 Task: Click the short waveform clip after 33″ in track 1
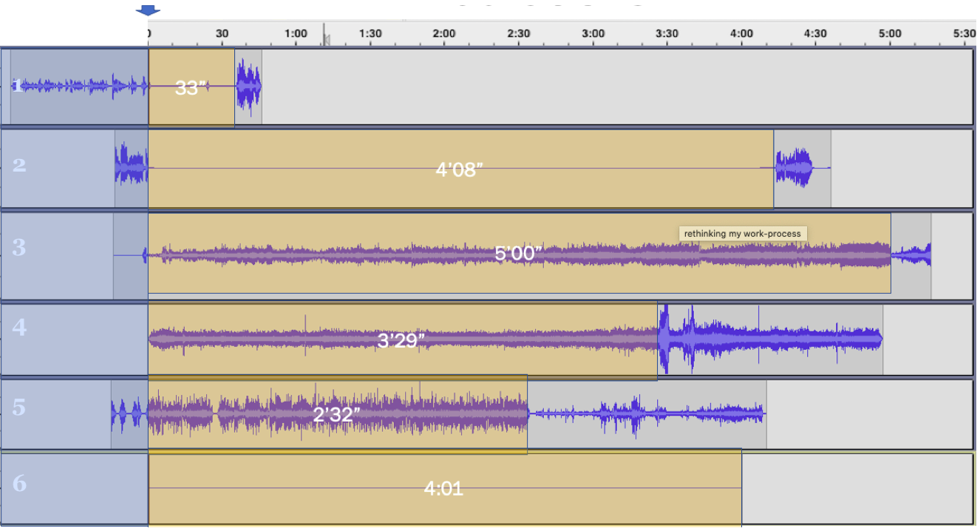point(248,87)
